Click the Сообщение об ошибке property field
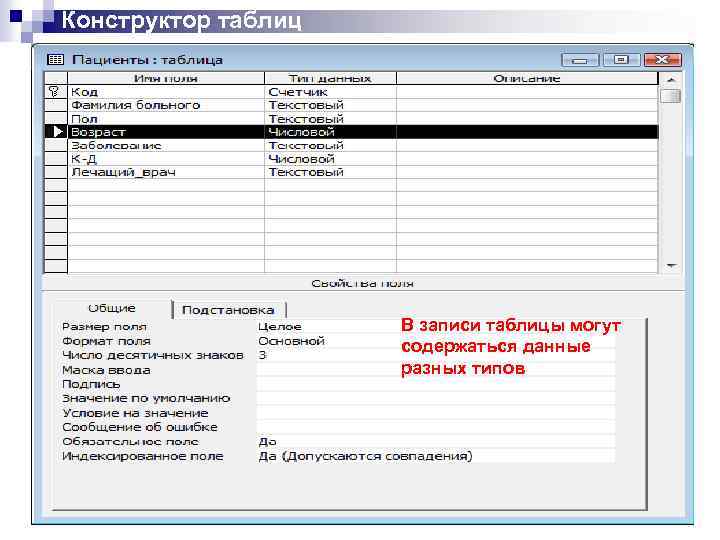 [x=435, y=427]
